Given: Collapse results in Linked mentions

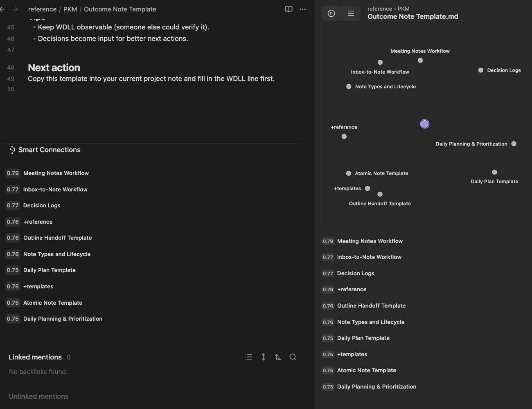Looking at the screenshot, I should pyautogui.click(x=248, y=357).
